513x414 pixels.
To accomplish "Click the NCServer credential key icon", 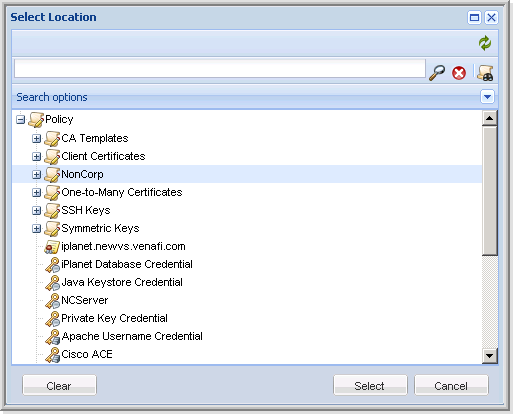I will [52, 301].
